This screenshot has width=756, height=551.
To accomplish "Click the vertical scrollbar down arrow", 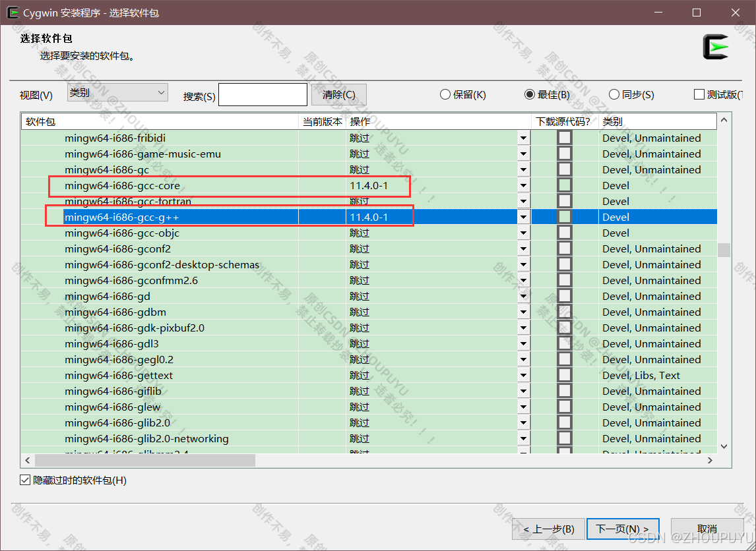I will tap(724, 446).
